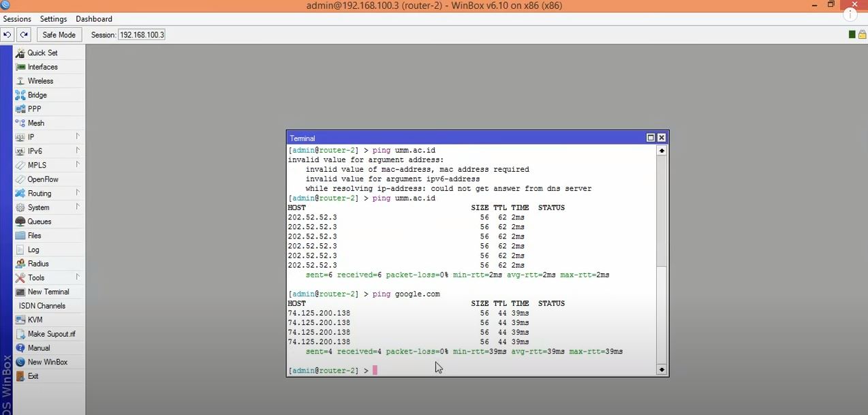Open OpenFlow icon in sidebar
This screenshot has width=868, height=415.
point(20,179)
